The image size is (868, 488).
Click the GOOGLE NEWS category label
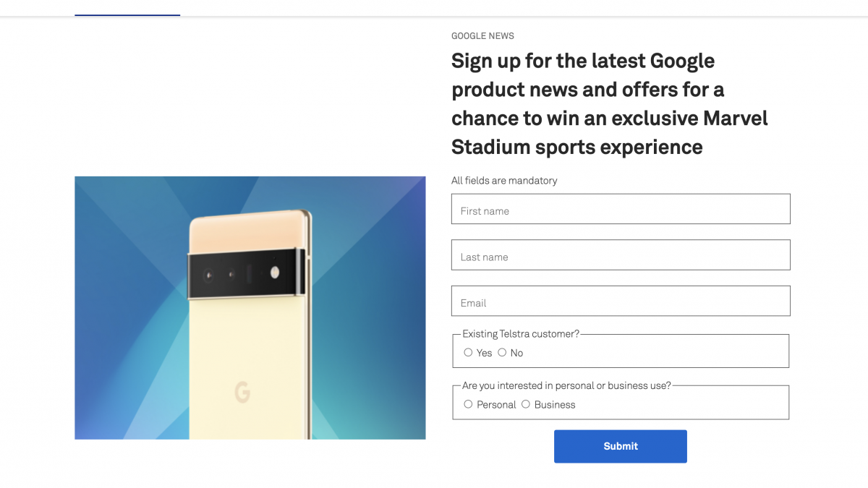point(482,36)
